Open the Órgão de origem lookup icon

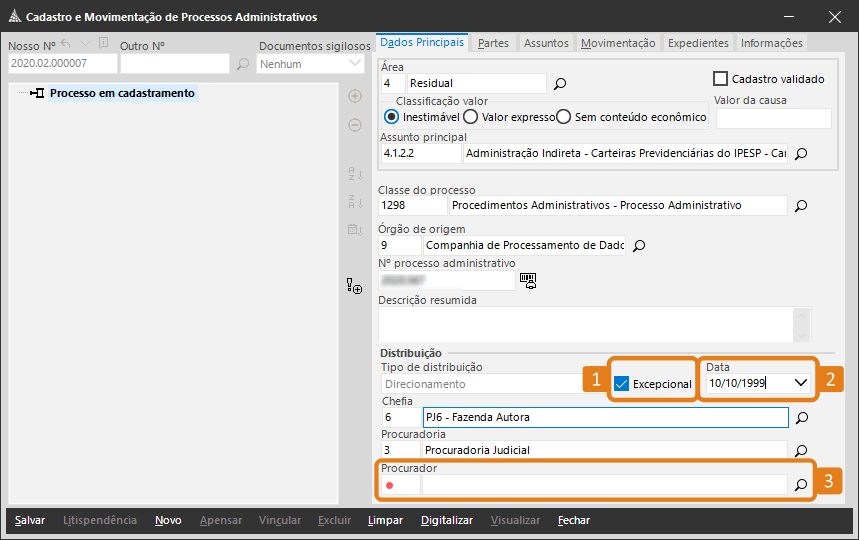coord(640,245)
